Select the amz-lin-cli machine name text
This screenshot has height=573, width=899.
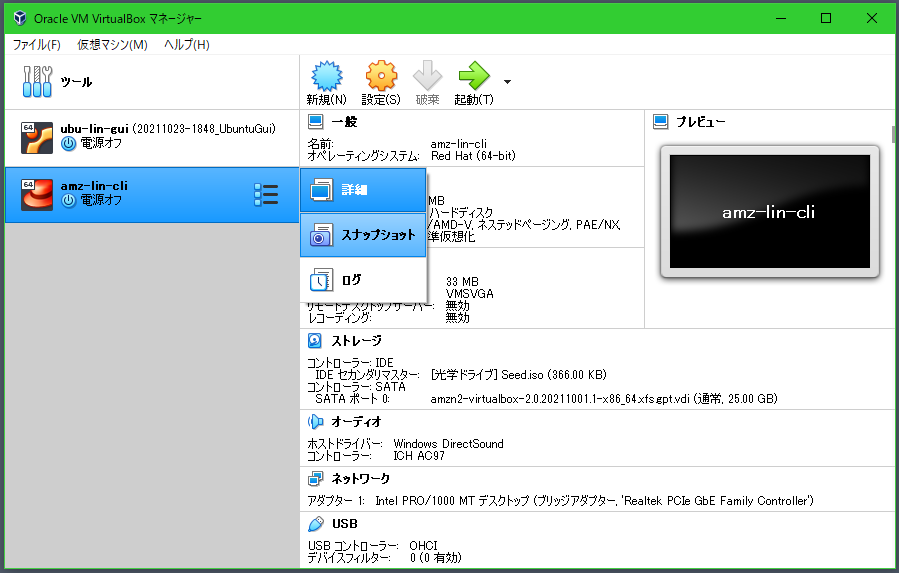point(94,186)
